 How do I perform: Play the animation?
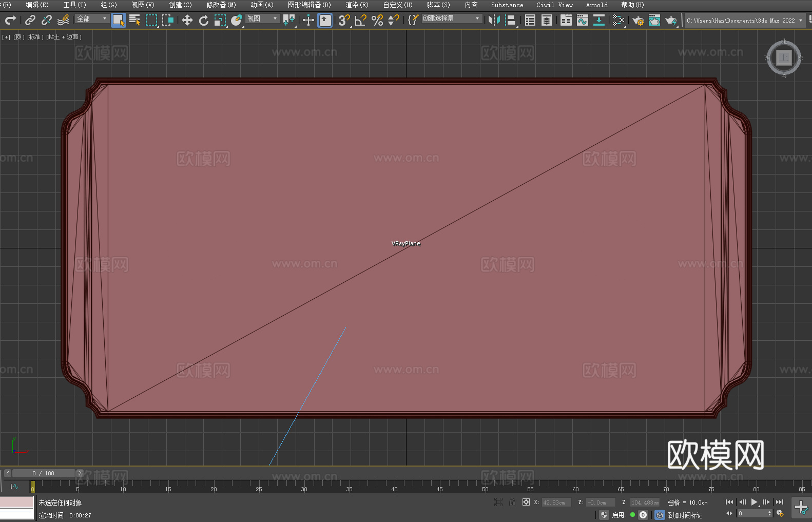tap(755, 502)
